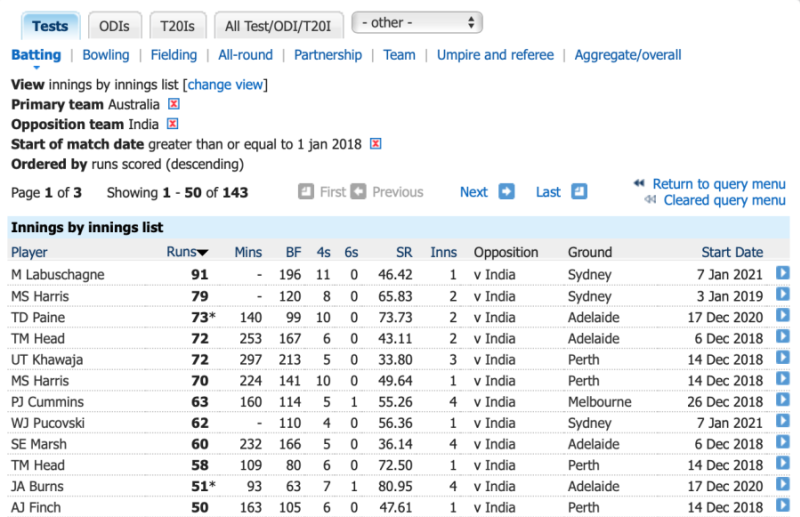The height and width of the screenshot is (517, 800).
Task: Click the Next page arrow icon
Action: [506, 192]
